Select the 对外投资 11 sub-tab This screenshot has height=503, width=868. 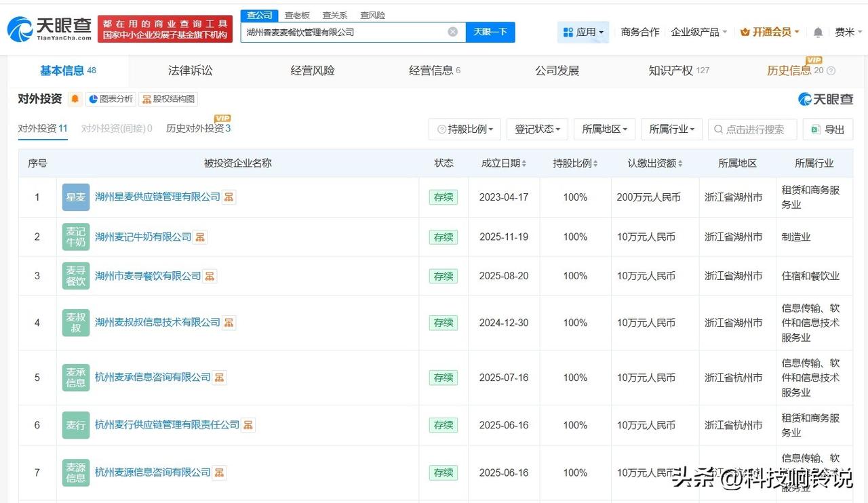point(43,129)
